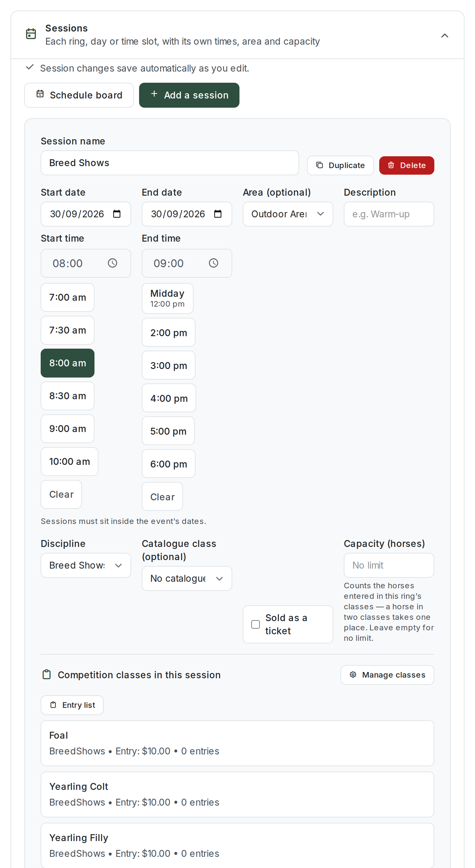Set end time to 4:00 pm

click(x=169, y=398)
